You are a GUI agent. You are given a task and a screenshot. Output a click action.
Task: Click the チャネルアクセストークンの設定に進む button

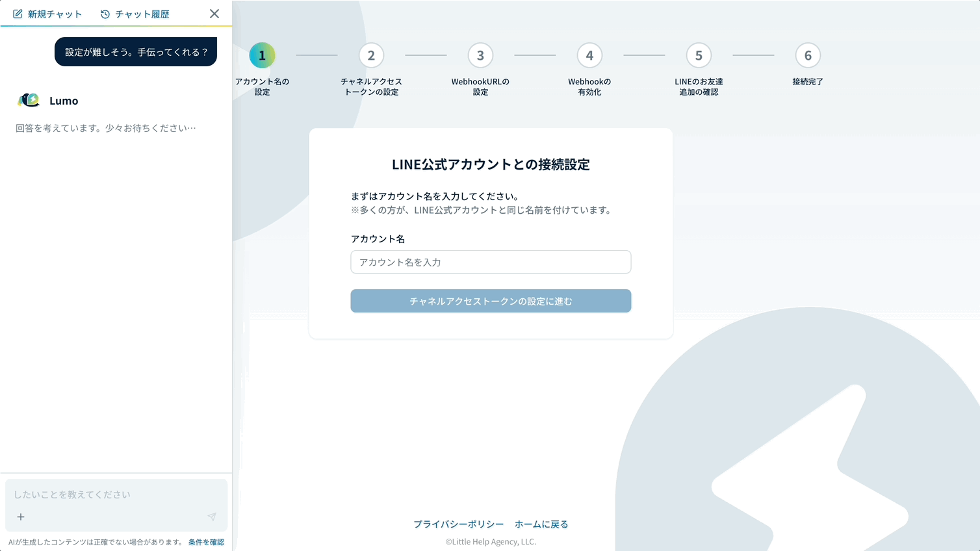point(491,300)
